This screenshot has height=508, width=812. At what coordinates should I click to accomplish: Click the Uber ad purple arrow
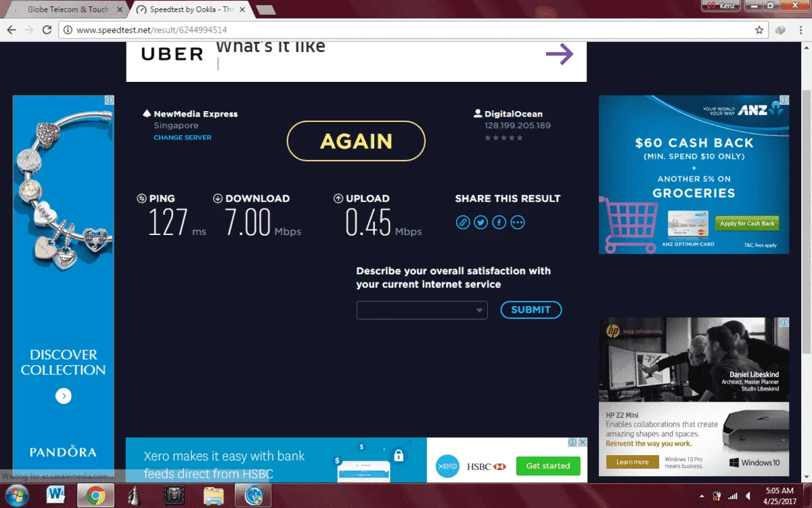[560, 55]
